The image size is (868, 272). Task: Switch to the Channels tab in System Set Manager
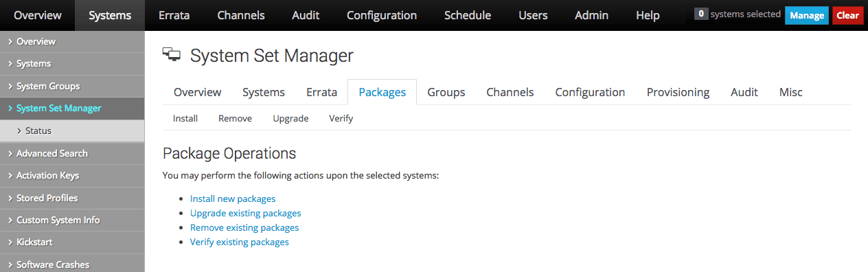pyautogui.click(x=510, y=92)
